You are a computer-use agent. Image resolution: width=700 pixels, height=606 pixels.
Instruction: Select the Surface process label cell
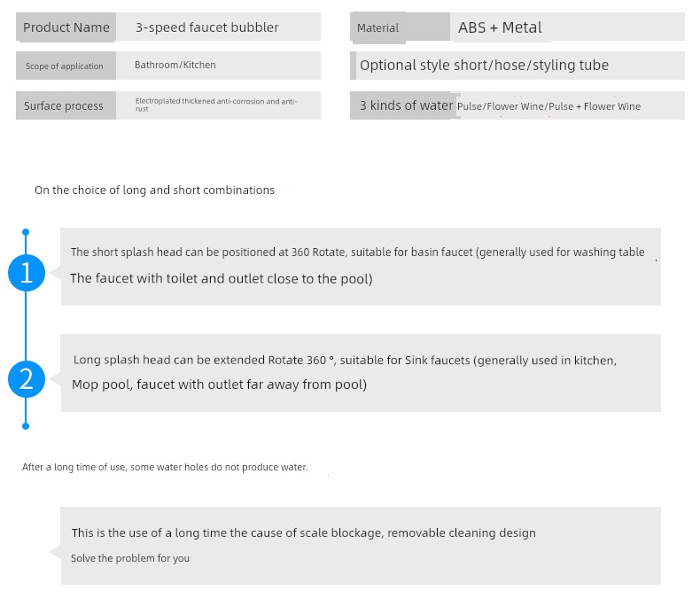[64, 106]
